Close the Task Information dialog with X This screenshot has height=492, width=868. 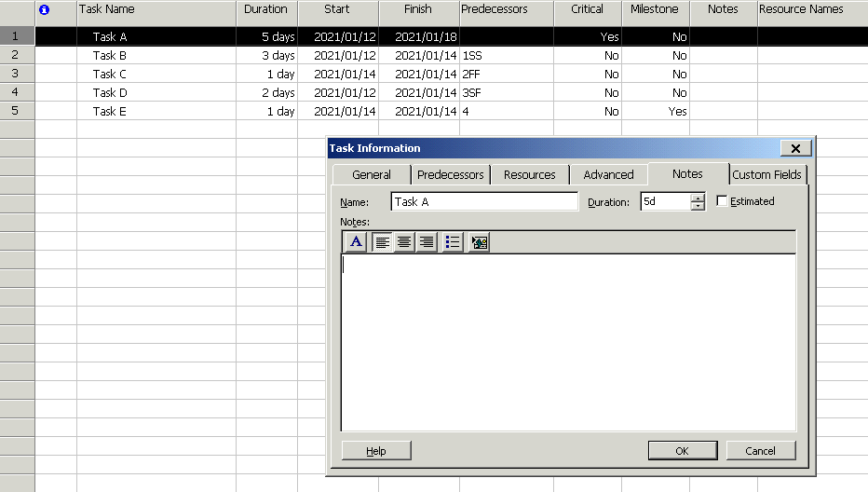[x=794, y=148]
